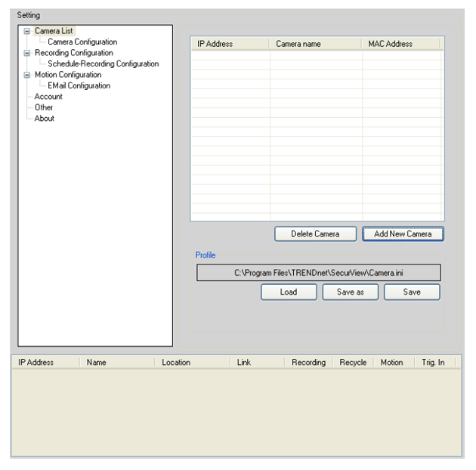Select Recording Configuration in the tree
Image resolution: width=476 pixels, height=470 pixels.
pos(73,54)
